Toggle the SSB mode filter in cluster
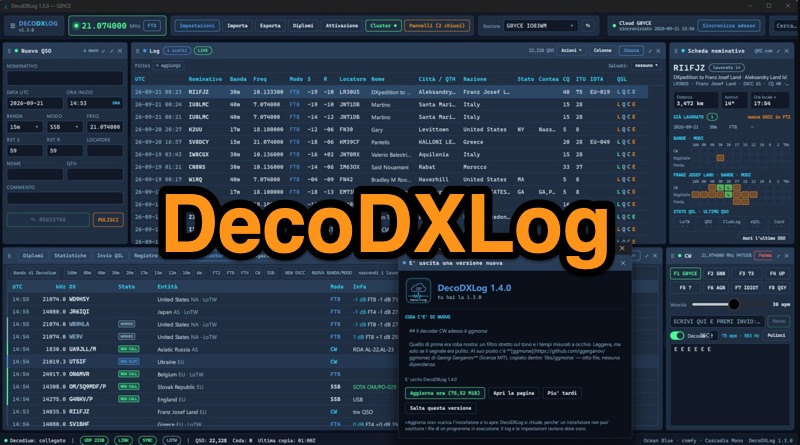This screenshot has height=445, width=800. 270,273
